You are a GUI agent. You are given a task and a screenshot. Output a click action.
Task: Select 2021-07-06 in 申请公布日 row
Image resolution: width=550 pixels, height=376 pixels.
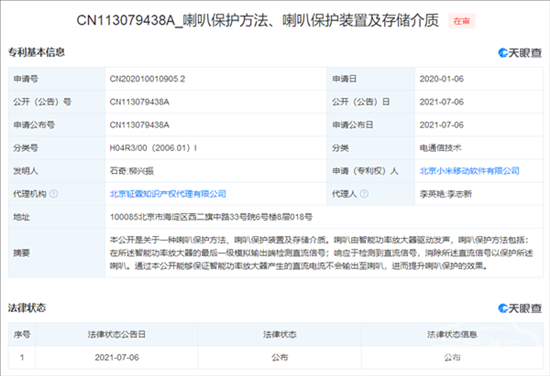(x=442, y=125)
